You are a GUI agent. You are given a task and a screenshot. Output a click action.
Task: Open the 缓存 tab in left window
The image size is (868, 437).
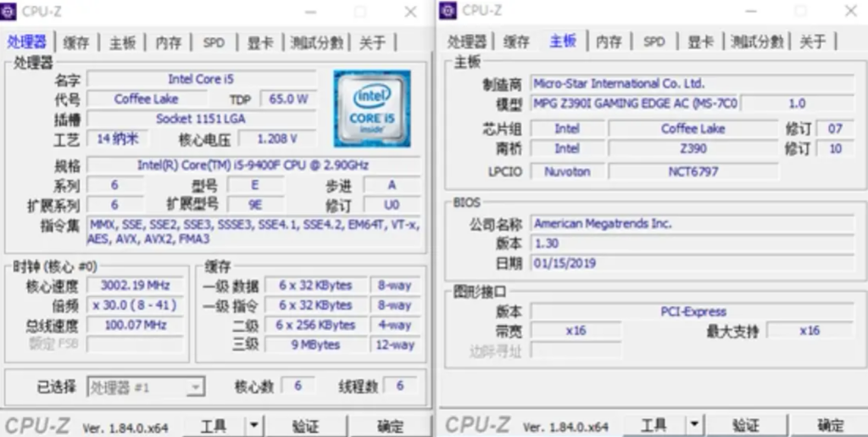[75, 42]
